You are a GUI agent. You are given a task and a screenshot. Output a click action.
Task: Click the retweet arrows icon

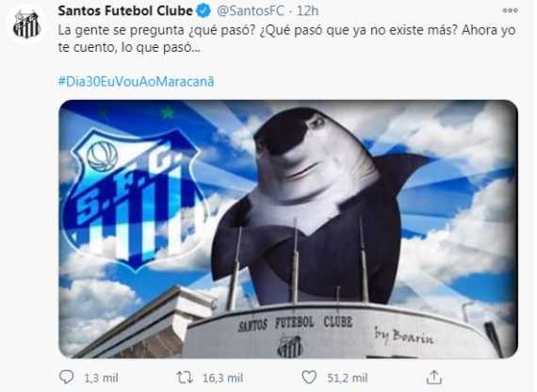point(185,378)
